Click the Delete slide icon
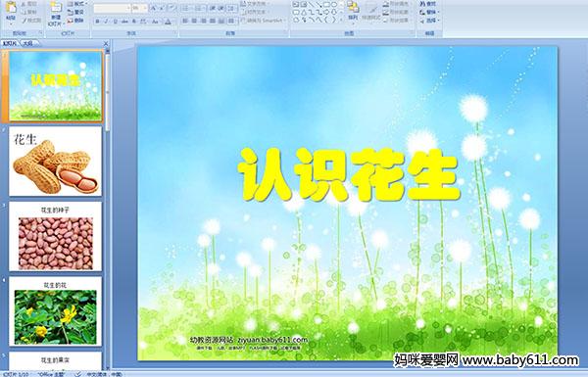The image size is (588, 377). pyautogui.click(x=75, y=21)
